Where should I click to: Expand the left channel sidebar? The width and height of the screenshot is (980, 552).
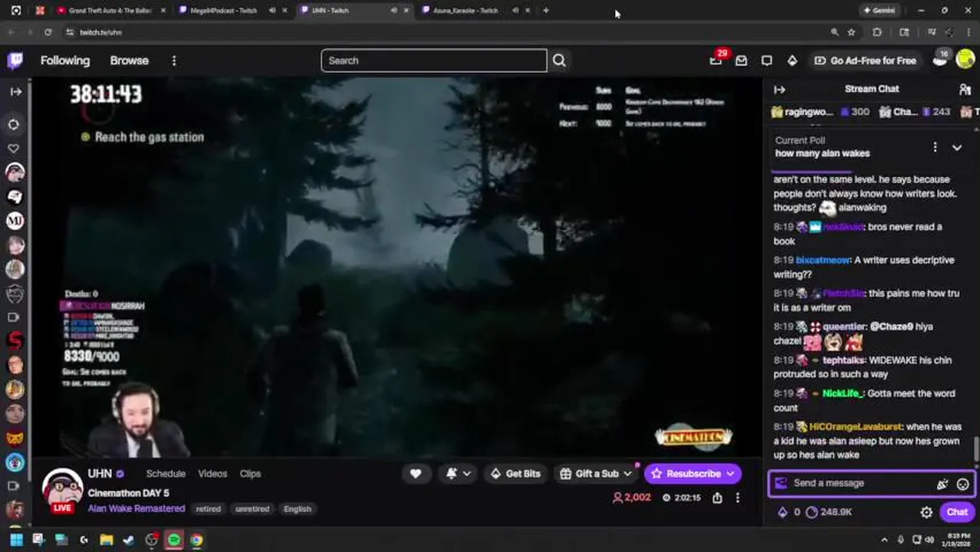[x=15, y=91]
